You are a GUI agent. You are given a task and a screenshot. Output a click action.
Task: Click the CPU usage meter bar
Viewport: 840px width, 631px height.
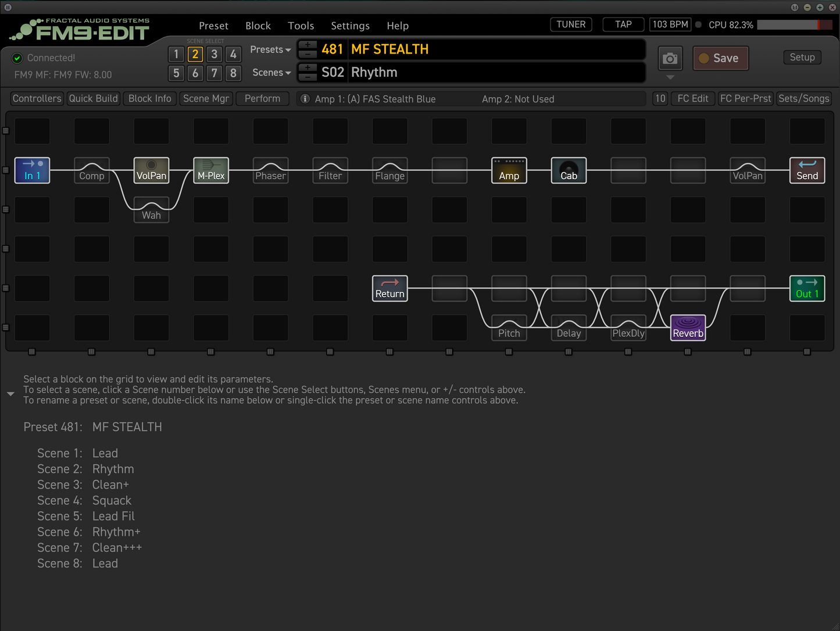793,24
